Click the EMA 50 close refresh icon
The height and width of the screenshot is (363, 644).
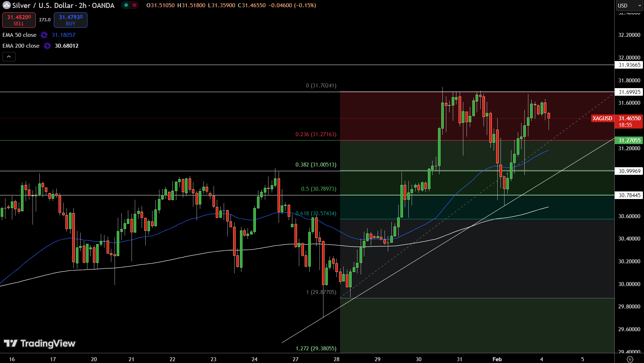coord(44,35)
